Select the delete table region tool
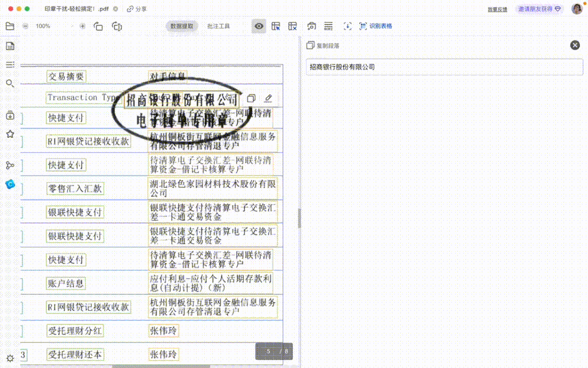This screenshot has height=368, width=588. pos(292,26)
